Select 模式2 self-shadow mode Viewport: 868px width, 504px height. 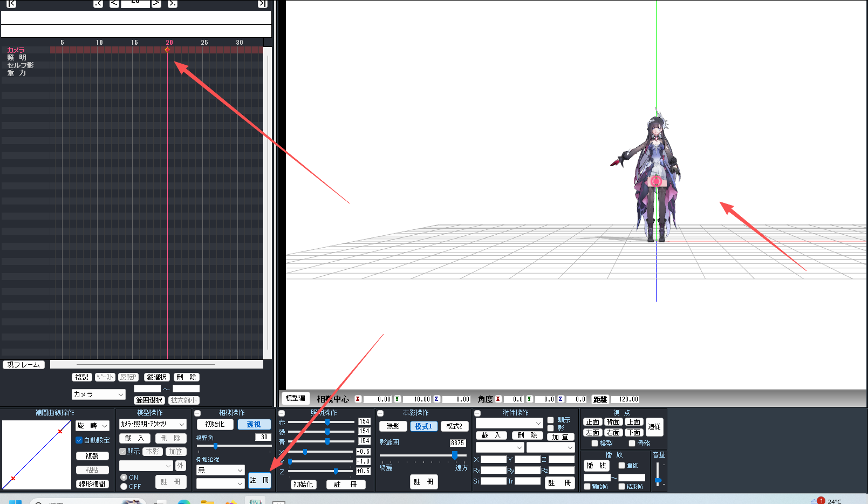pyautogui.click(x=454, y=426)
